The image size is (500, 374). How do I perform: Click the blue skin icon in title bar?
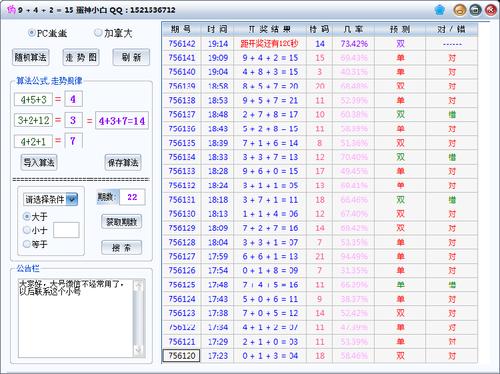click(x=440, y=10)
